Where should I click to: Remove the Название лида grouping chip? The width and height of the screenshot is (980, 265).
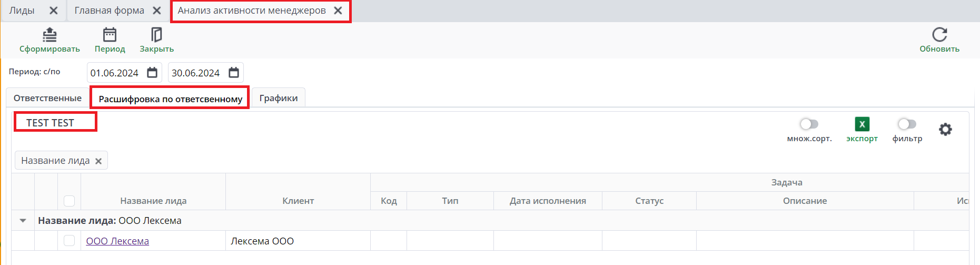[x=98, y=161]
